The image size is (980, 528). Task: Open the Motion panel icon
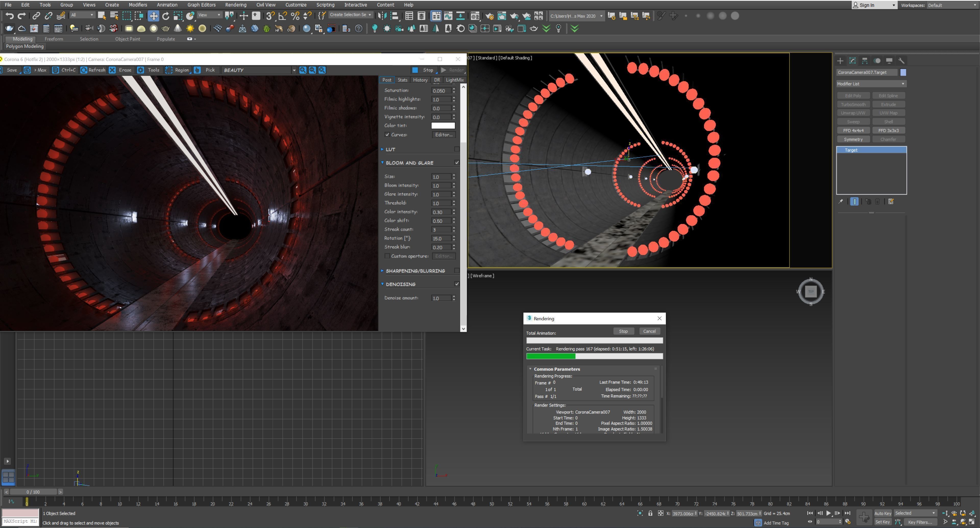coord(877,60)
